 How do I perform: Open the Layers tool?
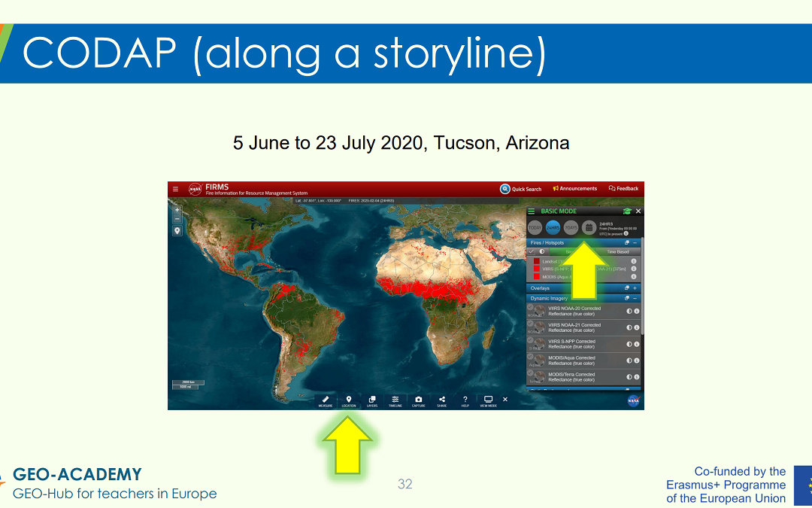(372, 401)
